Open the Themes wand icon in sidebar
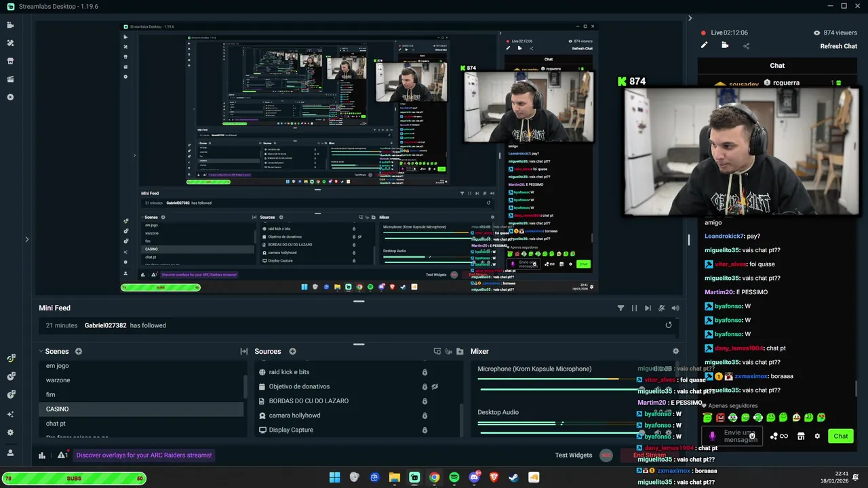This screenshot has width=868, height=488. click(10, 43)
